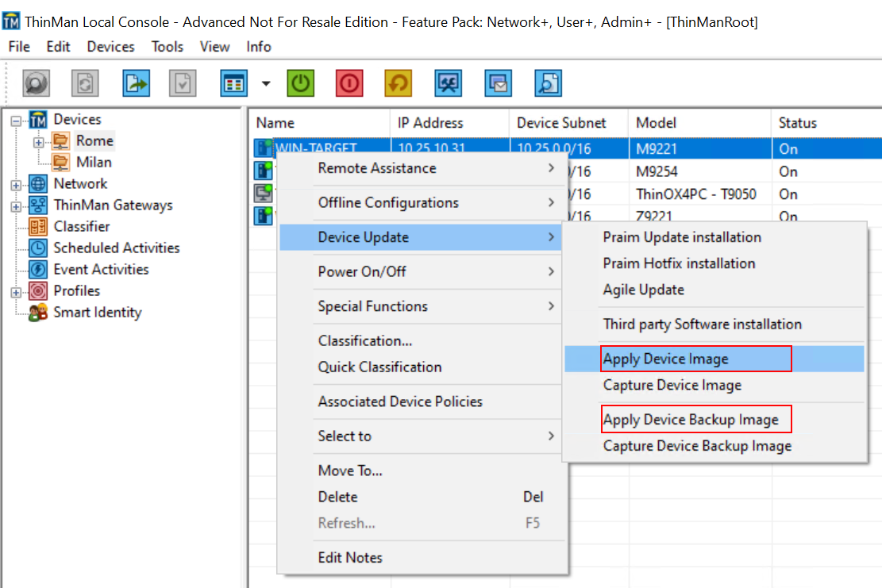Choose Capture Device Image
The height and width of the screenshot is (588, 882).
click(x=714, y=385)
